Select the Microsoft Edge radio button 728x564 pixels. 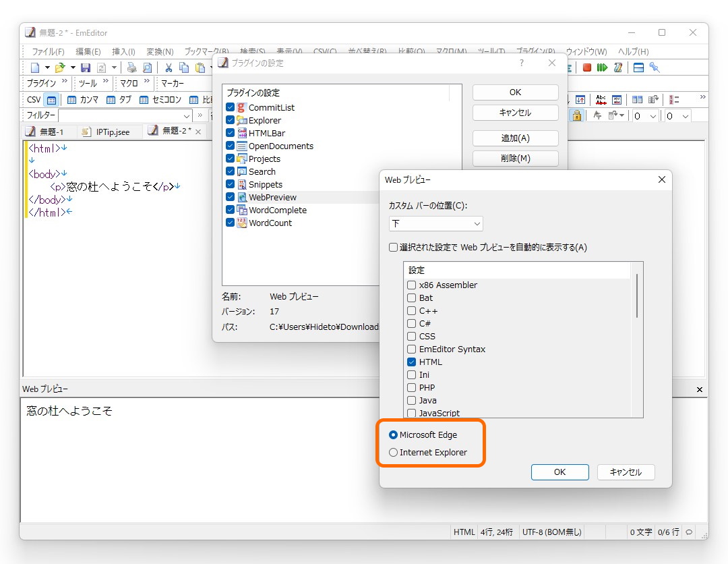click(x=393, y=435)
